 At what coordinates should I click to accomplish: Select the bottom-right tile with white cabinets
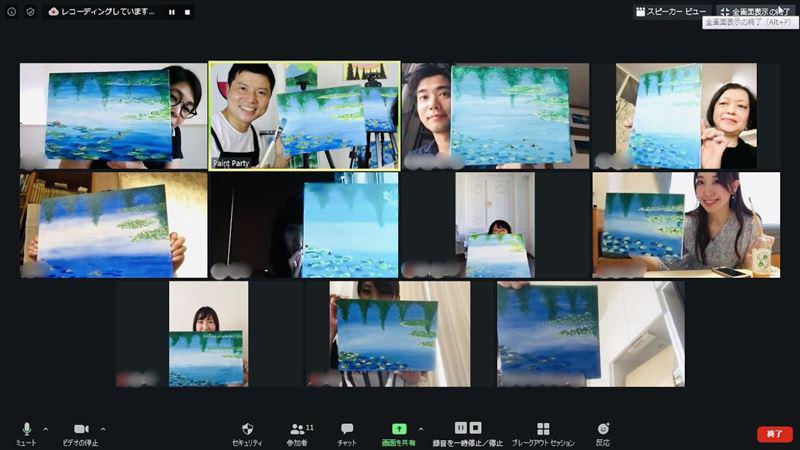[x=591, y=334]
